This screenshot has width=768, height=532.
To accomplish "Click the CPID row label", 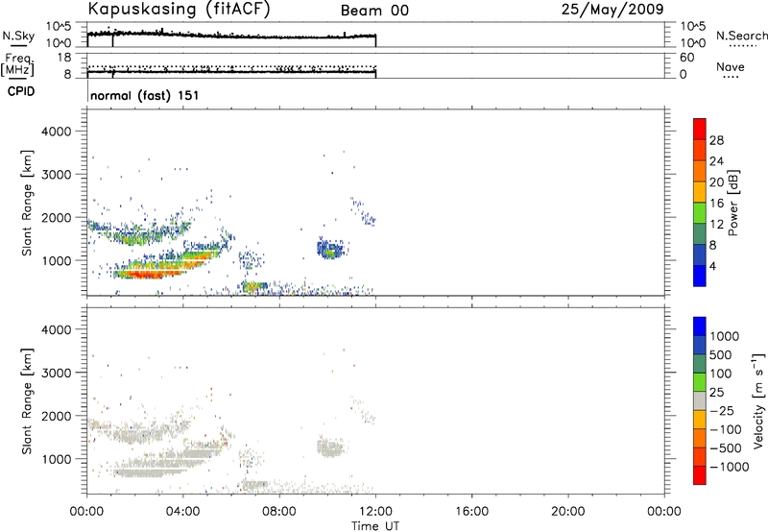I will [x=21, y=91].
